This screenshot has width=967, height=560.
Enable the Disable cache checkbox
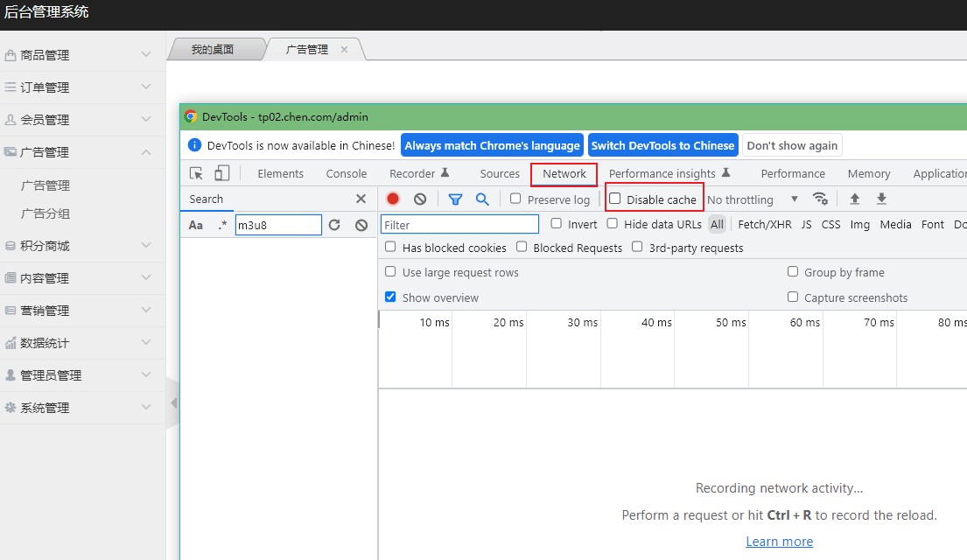click(x=615, y=199)
